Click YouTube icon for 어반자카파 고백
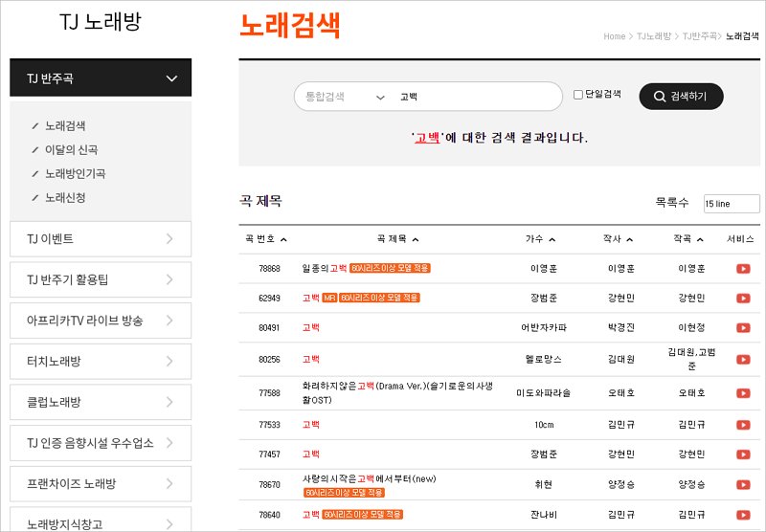766x532 pixels. (x=742, y=327)
